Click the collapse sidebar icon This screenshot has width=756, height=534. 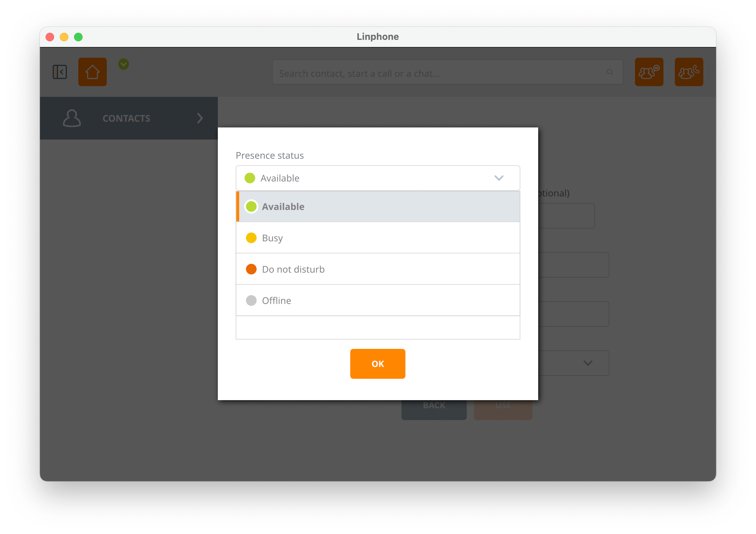point(59,72)
